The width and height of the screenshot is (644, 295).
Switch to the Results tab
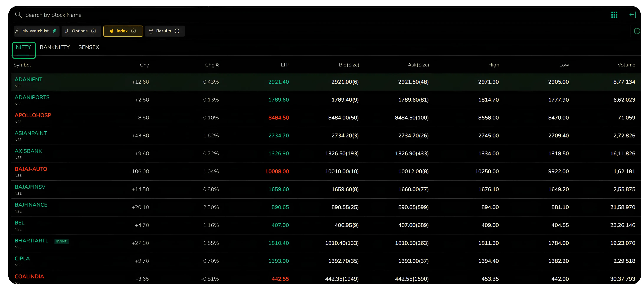click(x=165, y=31)
